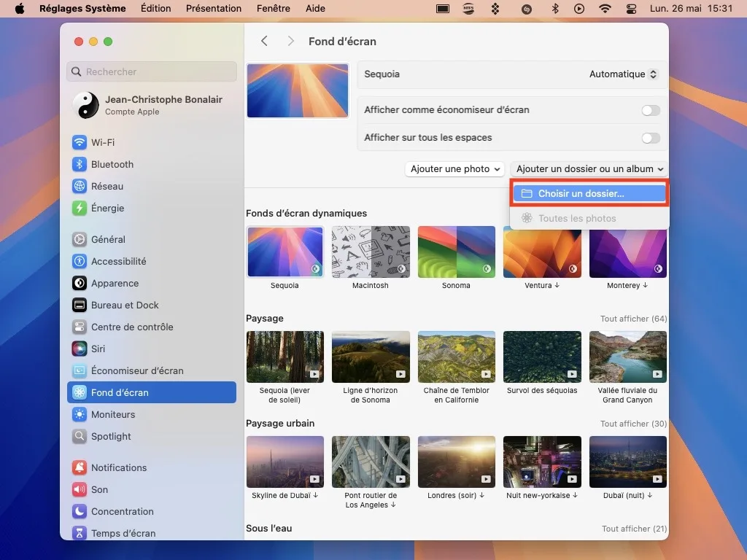The width and height of the screenshot is (747, 560).
Task: Click Tout afficher (21) for Sous l'eau
Action: click(x=634, y=529)
